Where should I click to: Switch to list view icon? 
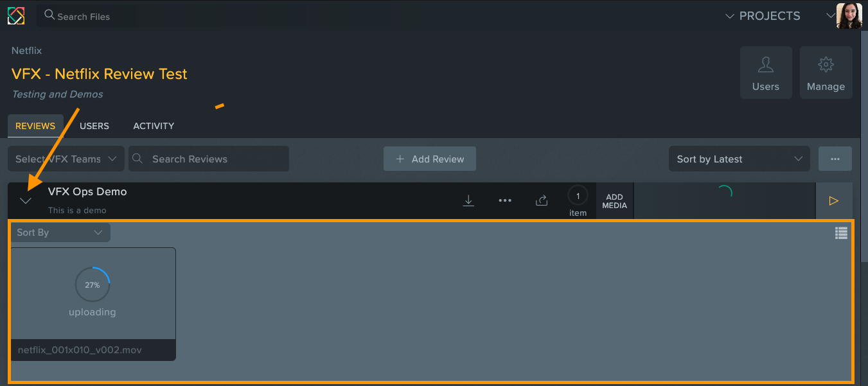[x=841, y=233]
